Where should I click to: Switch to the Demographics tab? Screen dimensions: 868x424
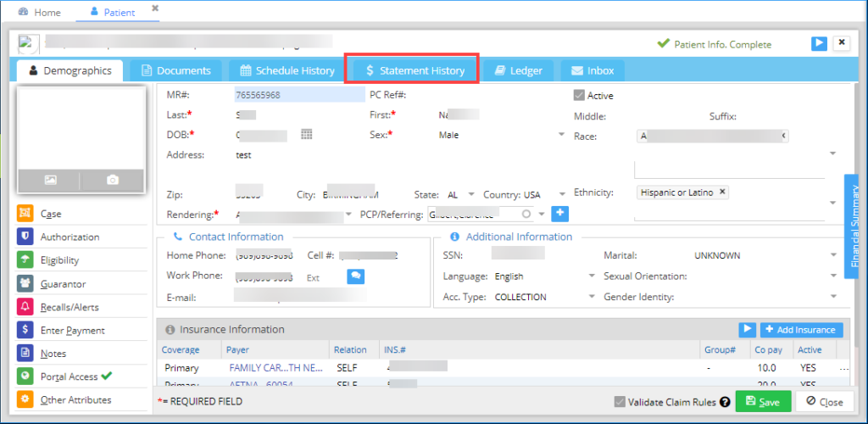tap(70, 71)
